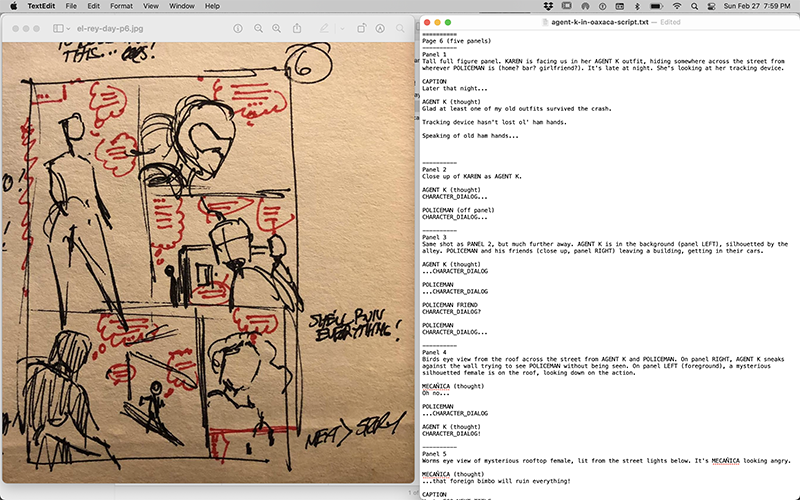Click 'Glad at least one of my old outfits' line
The height and width of the screenshot is (500, 800).
[x=517, y=109]
